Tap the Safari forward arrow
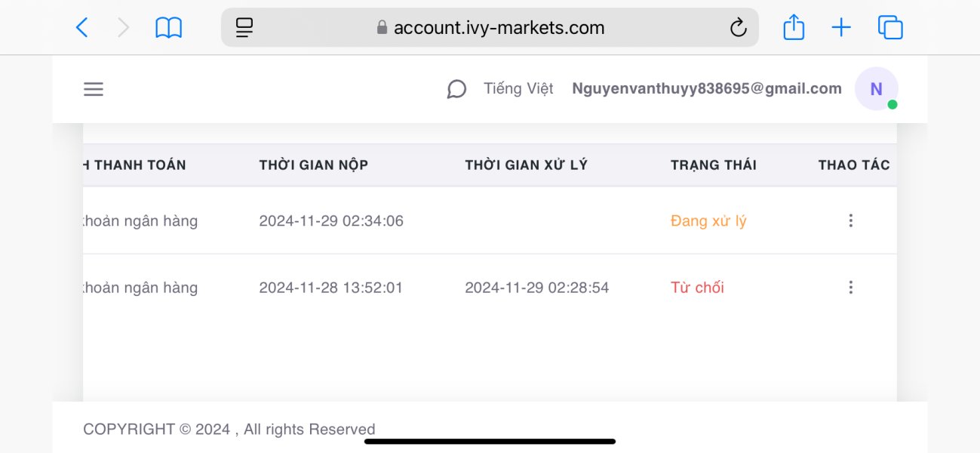The width and height of the screenshot is (980, 453). pos(124,28)
